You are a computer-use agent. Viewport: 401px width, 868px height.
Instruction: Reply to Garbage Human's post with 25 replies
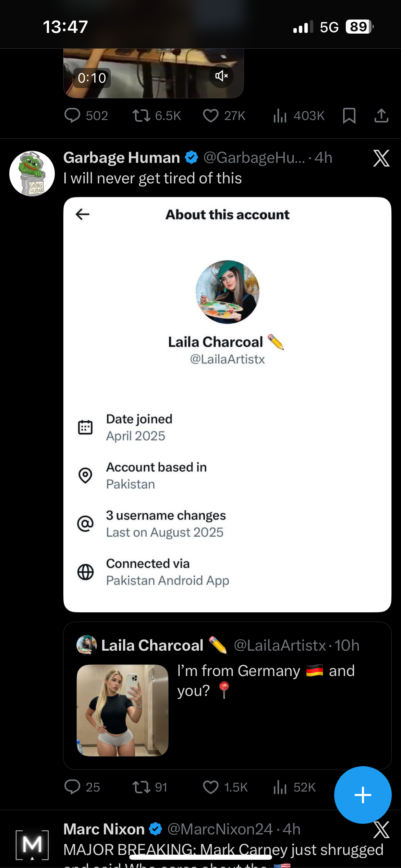[72, 787]
